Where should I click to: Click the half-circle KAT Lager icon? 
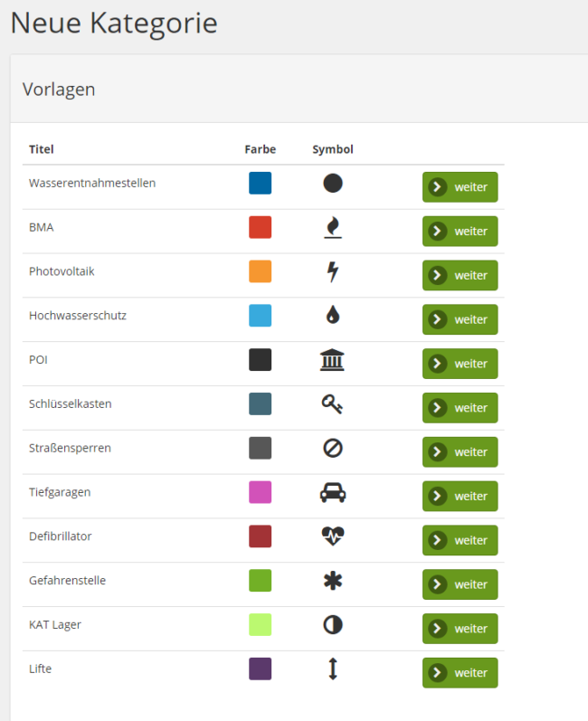pos(333,625)
